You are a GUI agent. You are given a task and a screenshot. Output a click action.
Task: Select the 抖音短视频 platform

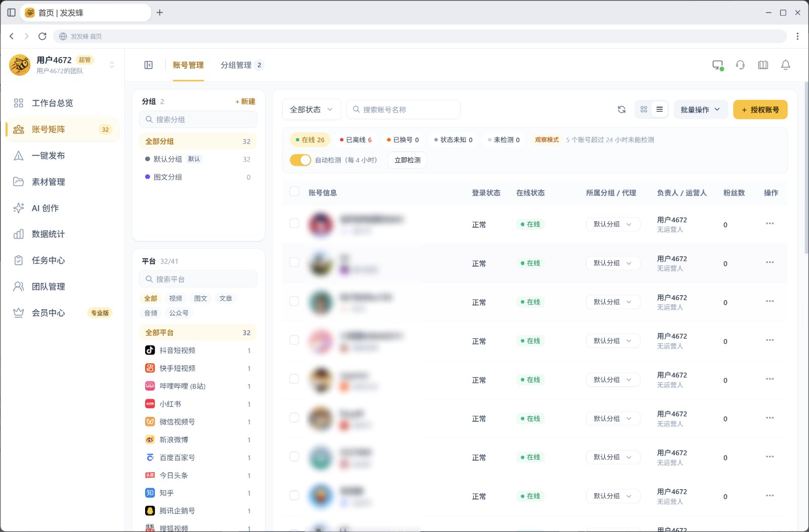pos(198,351)
